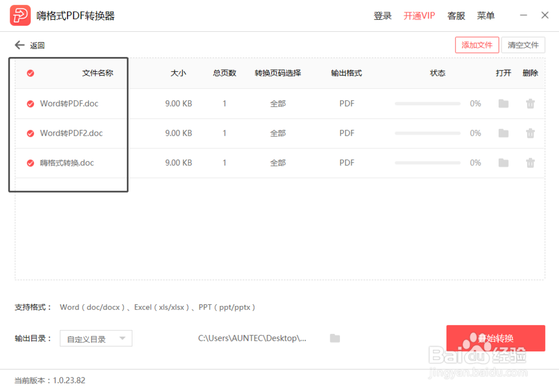Delete 嗨格式转换.doc using its trash icon

pyautogui.click(x=530, y=162)
